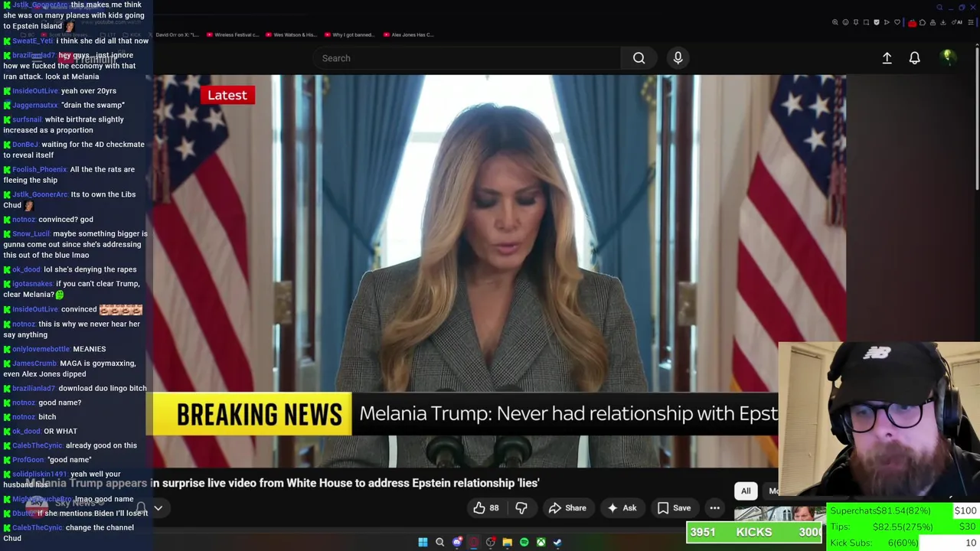Open Opera browser from the taskbar

tap(474, 543)
